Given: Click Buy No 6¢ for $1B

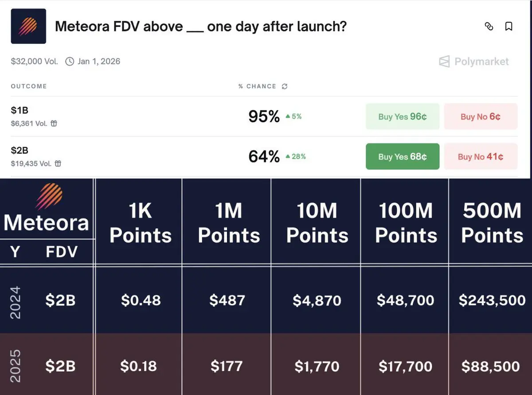Looking at the screenshot, I should (x=480, y=116).
